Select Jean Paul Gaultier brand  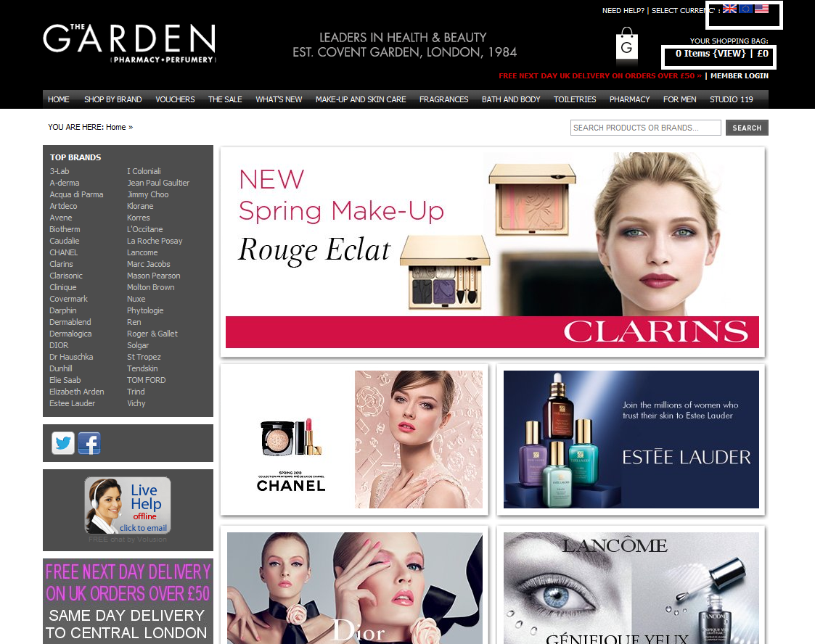[158, 183]
